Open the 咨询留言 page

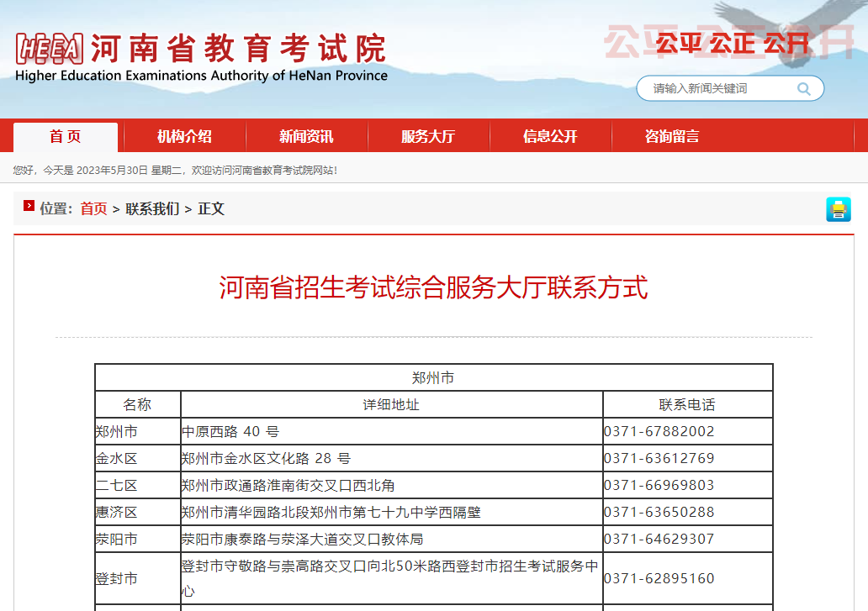(x=672, y=137)
